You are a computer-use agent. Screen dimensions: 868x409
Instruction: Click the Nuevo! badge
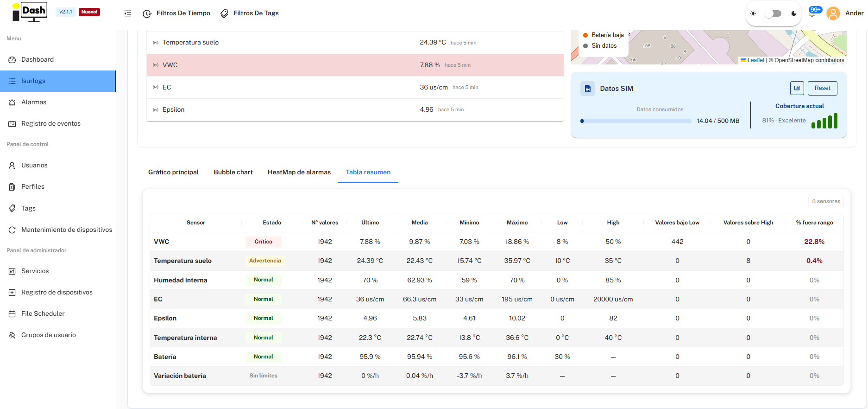(x=89, y=12)
